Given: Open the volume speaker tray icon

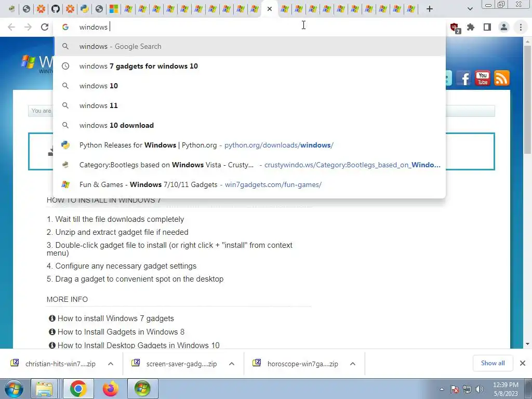Looking at the screenshot, I should pos(479,390).
